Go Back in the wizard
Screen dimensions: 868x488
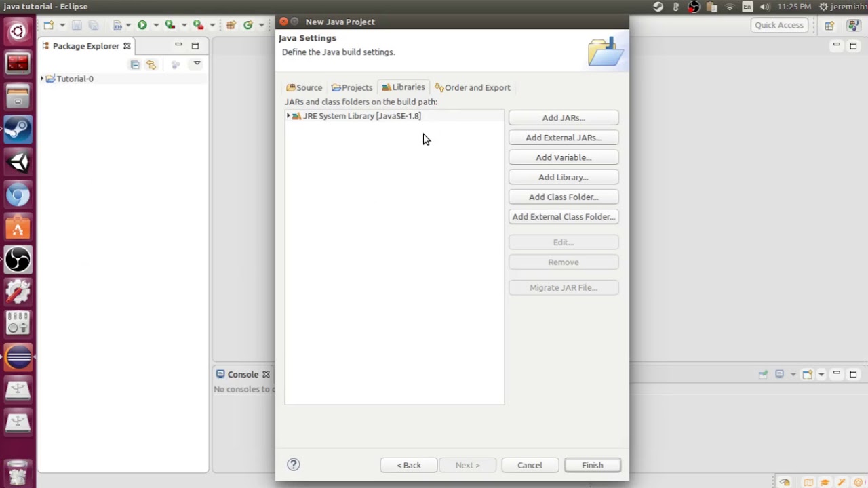click(x=409, y=465)
